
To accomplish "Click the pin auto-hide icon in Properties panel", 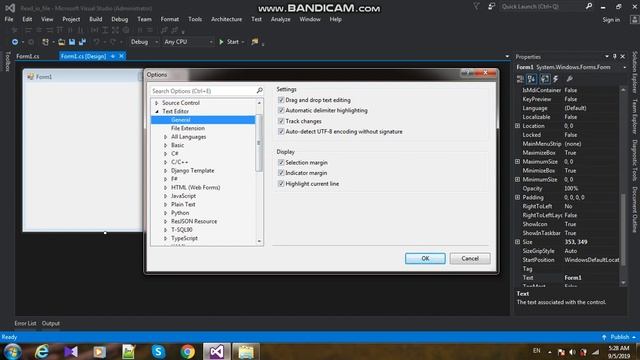I will [x=615, y=57].
